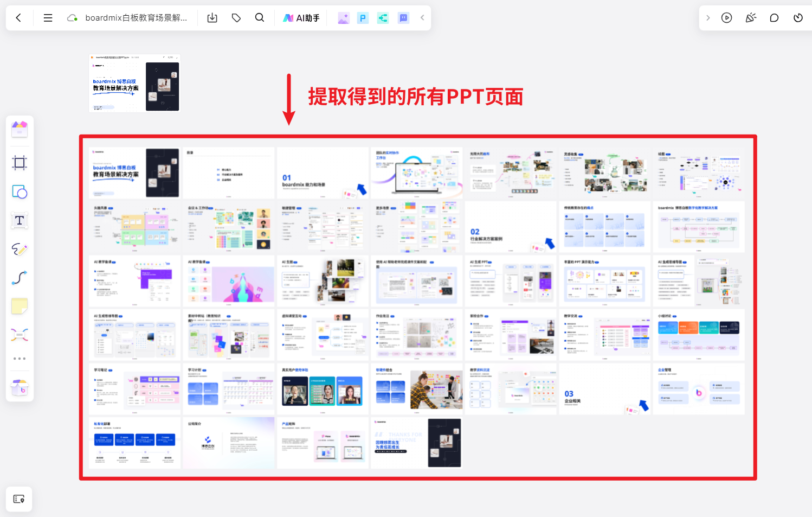Select the 家校合作 slide
This screenshot has height=517, width=812.
[x=511, y=335]
